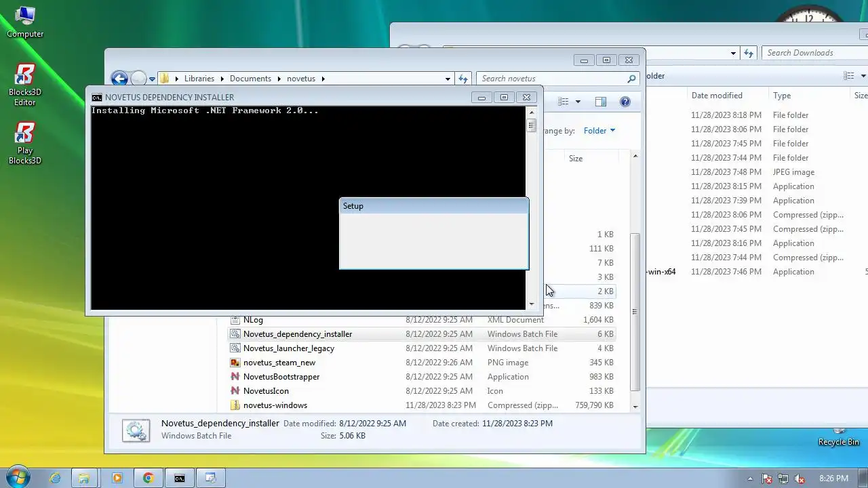Sort Downloads window by Date modified
This screenshot has height=488, width=868.
(x=728, y=96)
